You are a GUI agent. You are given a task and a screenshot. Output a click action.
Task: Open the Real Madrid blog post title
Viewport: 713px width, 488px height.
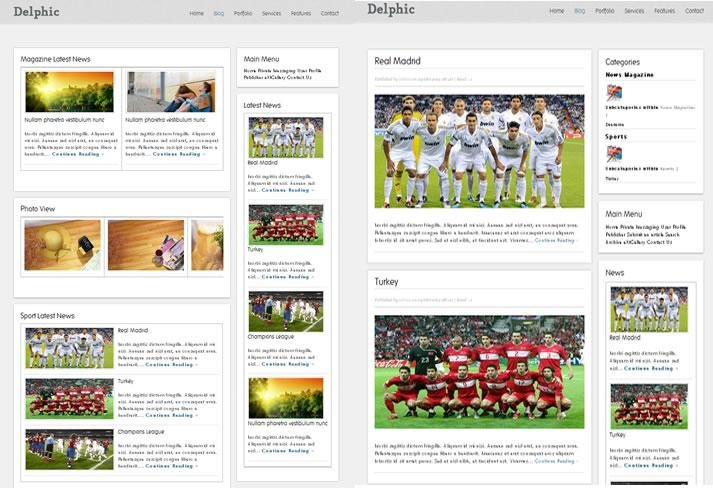coord(397,61)
